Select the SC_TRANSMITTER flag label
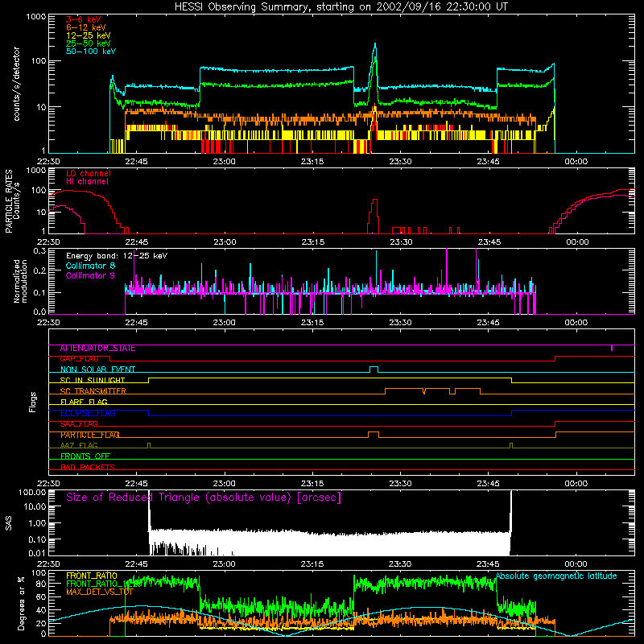The image size is (644, 644). pos(93,391)
